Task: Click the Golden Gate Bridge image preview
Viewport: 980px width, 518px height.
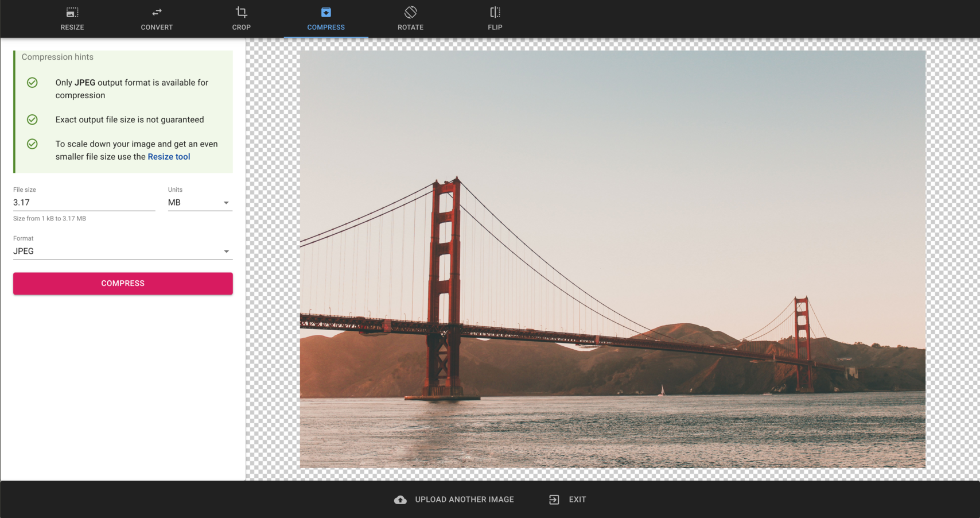Action: coord(612,259)
